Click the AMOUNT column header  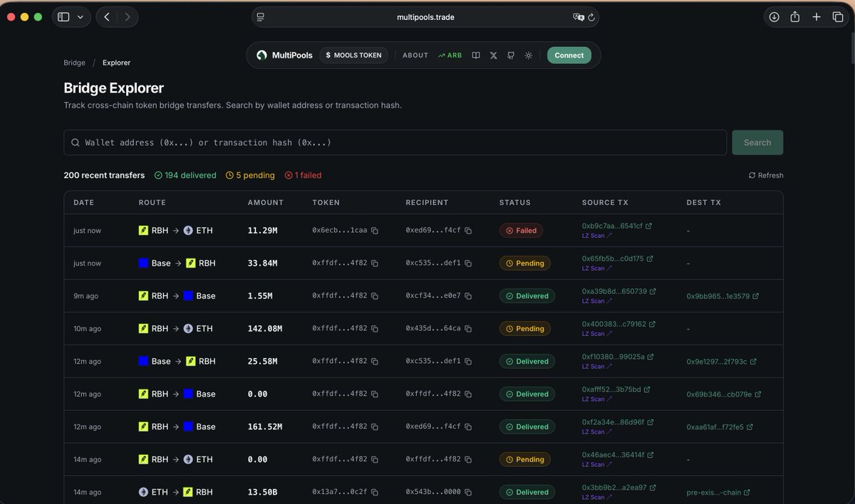coord(266,203)
